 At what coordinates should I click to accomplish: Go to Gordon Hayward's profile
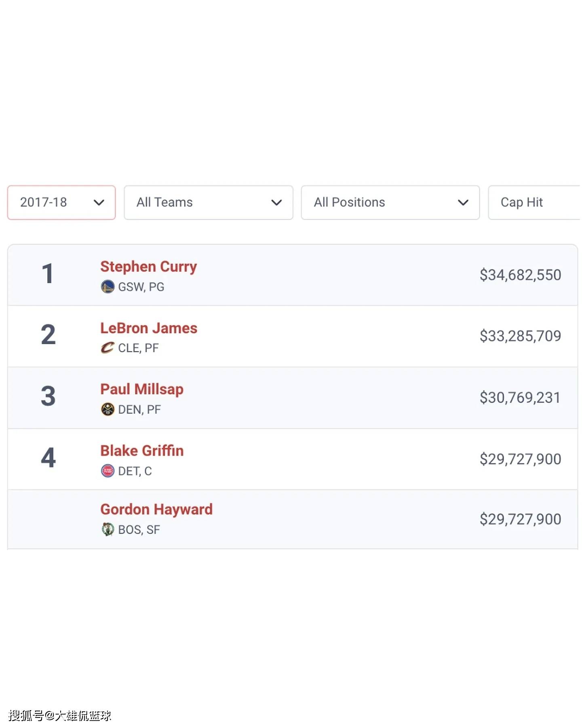156,510
